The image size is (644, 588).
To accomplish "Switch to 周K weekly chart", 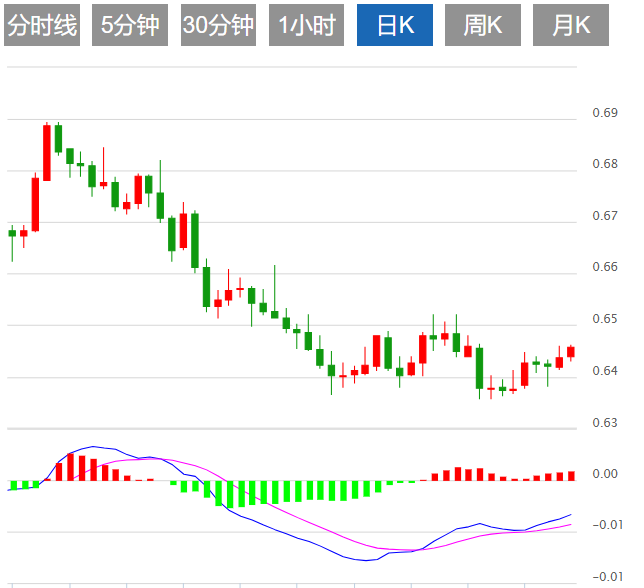I will [x=483, y=25].
